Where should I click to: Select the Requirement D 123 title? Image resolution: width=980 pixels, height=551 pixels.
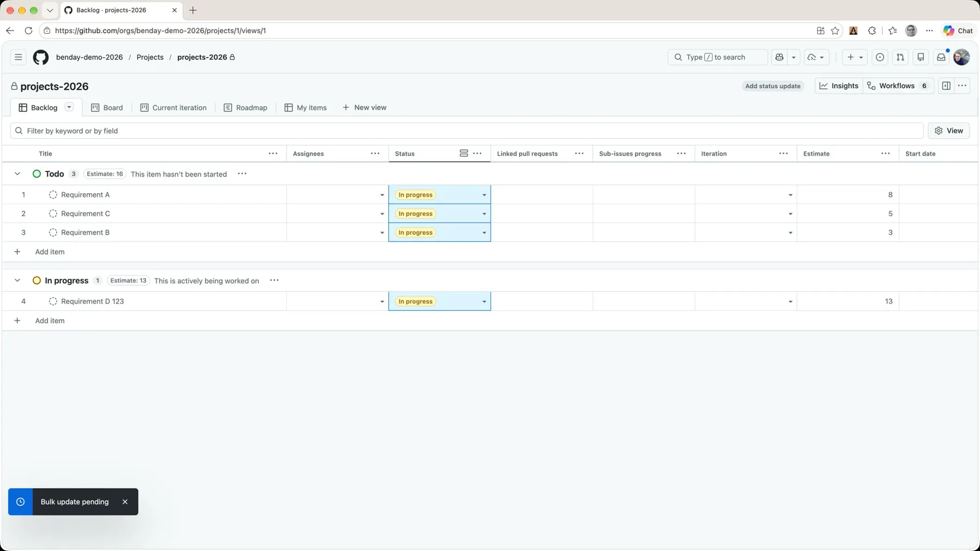93,302
